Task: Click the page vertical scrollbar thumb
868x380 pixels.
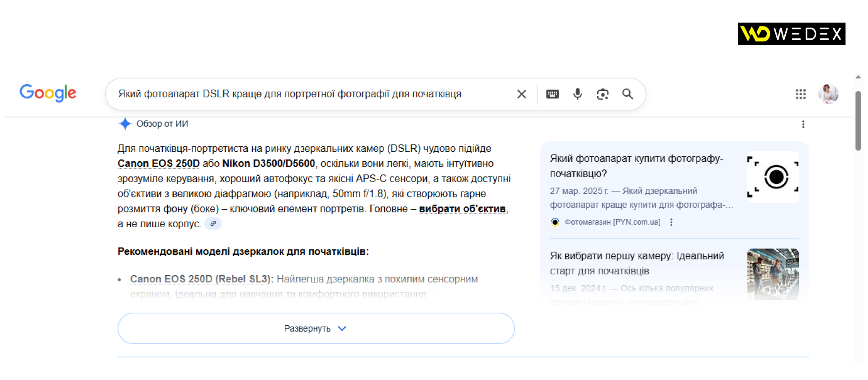Action: [x=858, y=121]
